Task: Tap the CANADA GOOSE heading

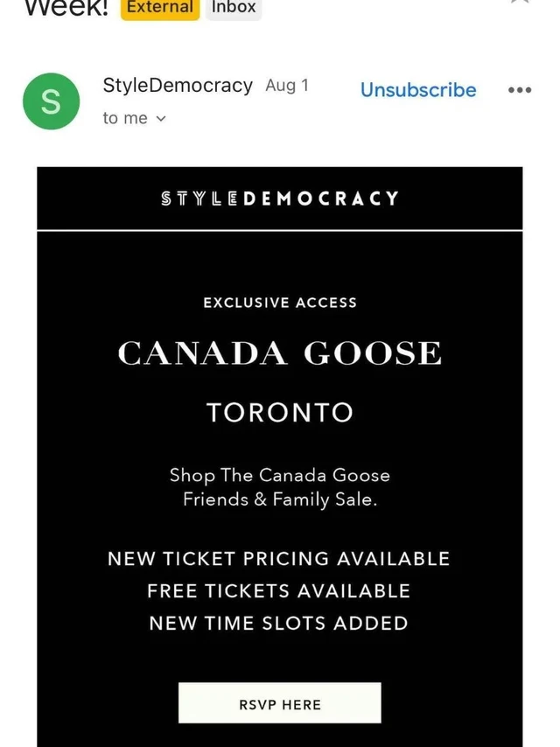Action: pyautogui.click(x=280, y=353)
